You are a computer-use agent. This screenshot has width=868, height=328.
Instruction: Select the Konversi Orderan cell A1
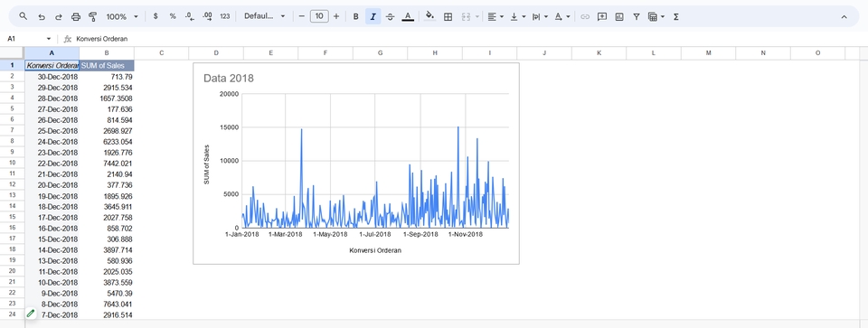[x=52, y=65]
